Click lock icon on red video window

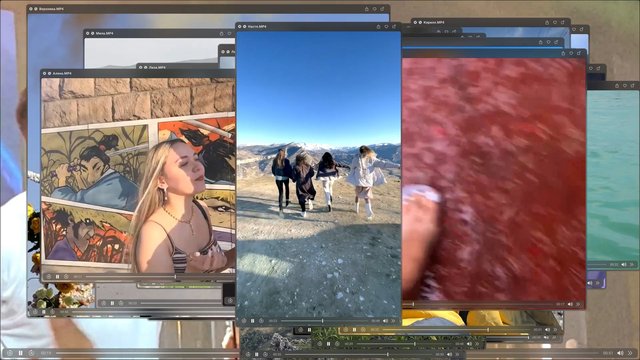coord(563,53)
